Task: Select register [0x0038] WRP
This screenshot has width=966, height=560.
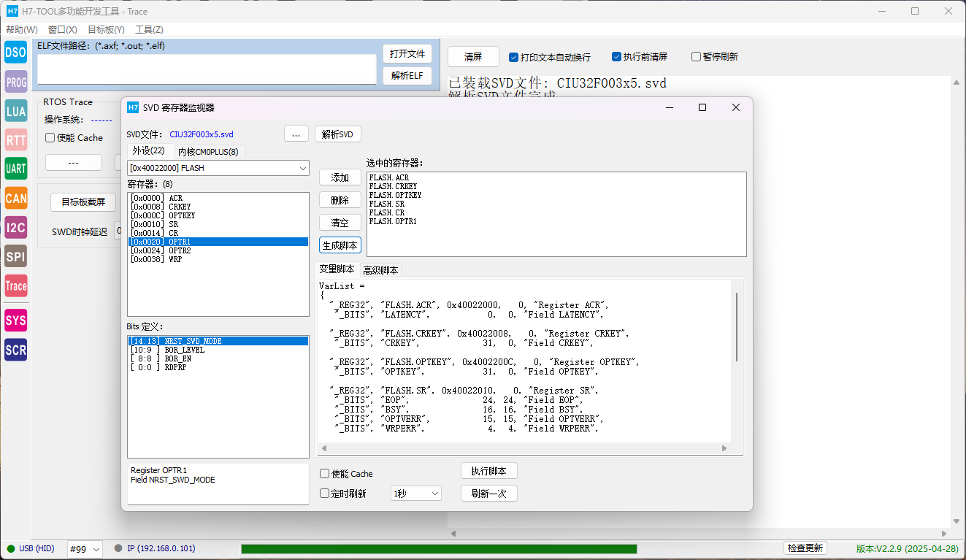Action: [218, 259]
